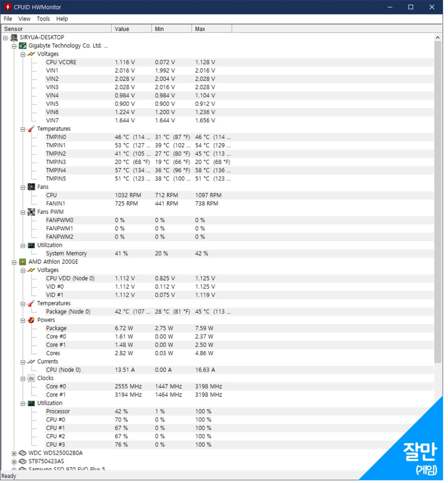Click the Voltages voltmeter icon under Gigabyte
Viewport: 448px width, 483px height.
click(31, 54)
